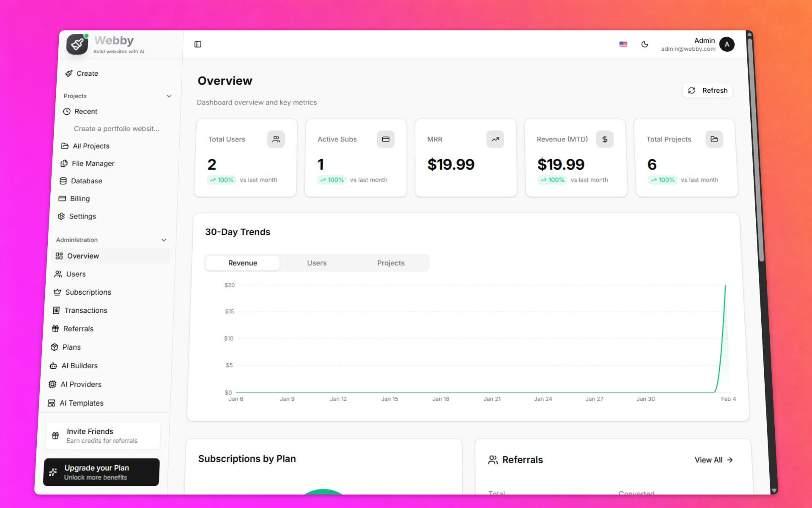Collapse the Projects section
This screenshot has width=812, height=508.
pos(169,96)
